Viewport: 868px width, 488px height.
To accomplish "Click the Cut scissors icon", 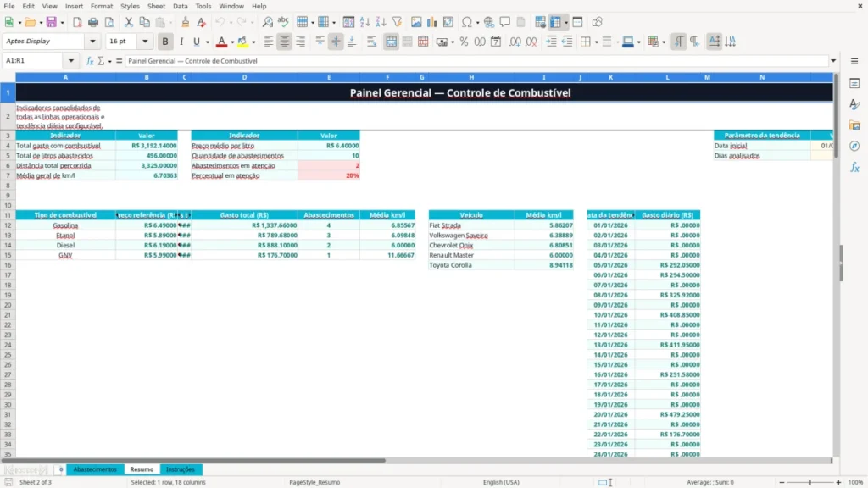I will point(129,22).
